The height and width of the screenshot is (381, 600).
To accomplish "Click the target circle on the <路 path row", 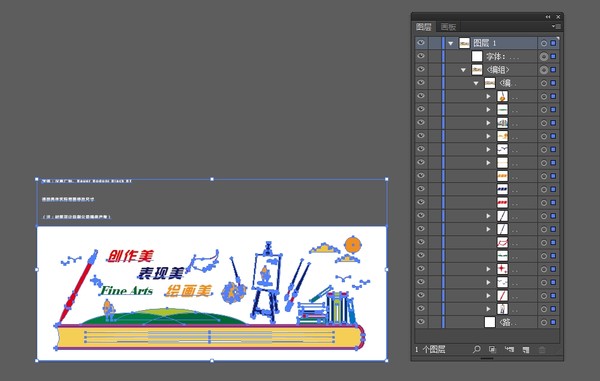I will coord(543,322).
